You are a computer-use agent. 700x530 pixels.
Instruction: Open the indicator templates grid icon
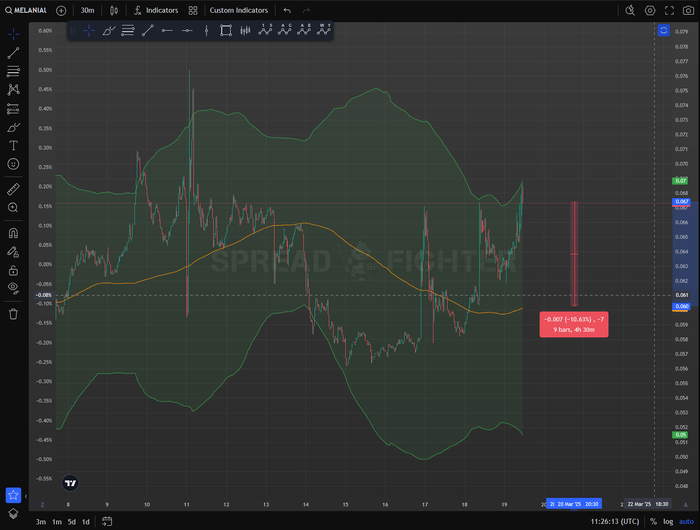pos(193,10)
